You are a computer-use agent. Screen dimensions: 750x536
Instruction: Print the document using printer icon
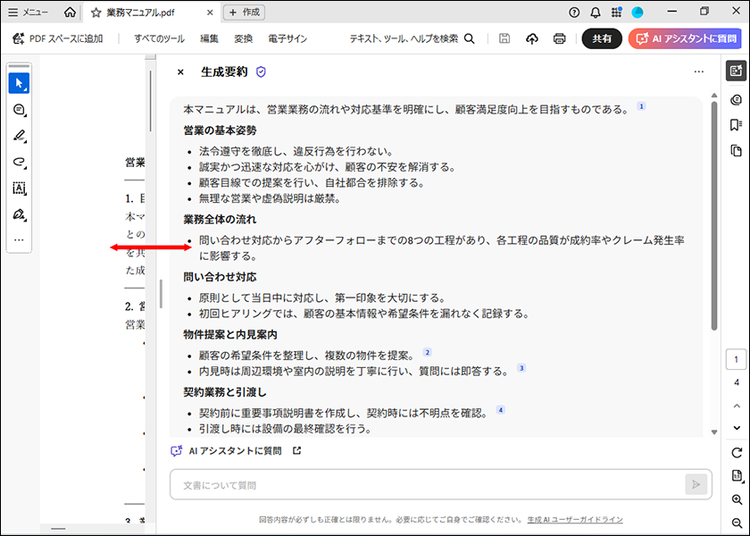point(559,39)
